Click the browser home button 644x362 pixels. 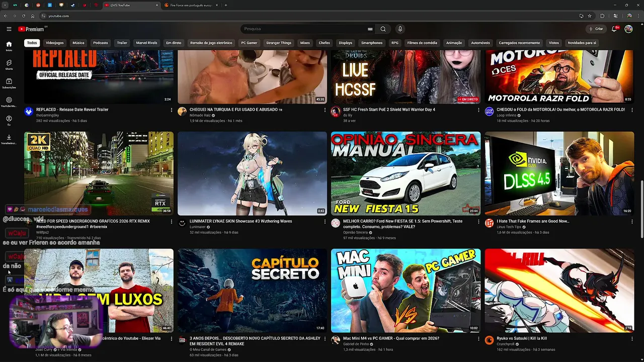(33, 16)
